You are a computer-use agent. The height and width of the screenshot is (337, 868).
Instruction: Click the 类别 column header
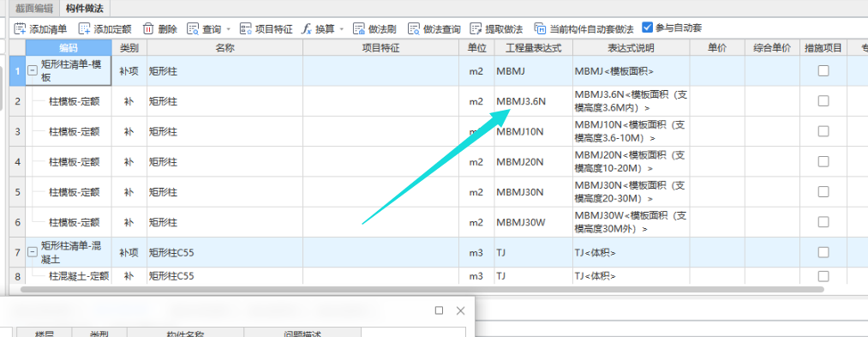pos(129,48)
